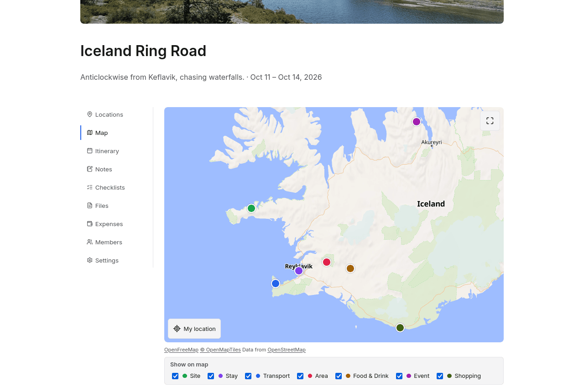Click the trip cover photo
The height and width of the screenshot is (392, 584).
pyautogui.click(x=292, y=12)
